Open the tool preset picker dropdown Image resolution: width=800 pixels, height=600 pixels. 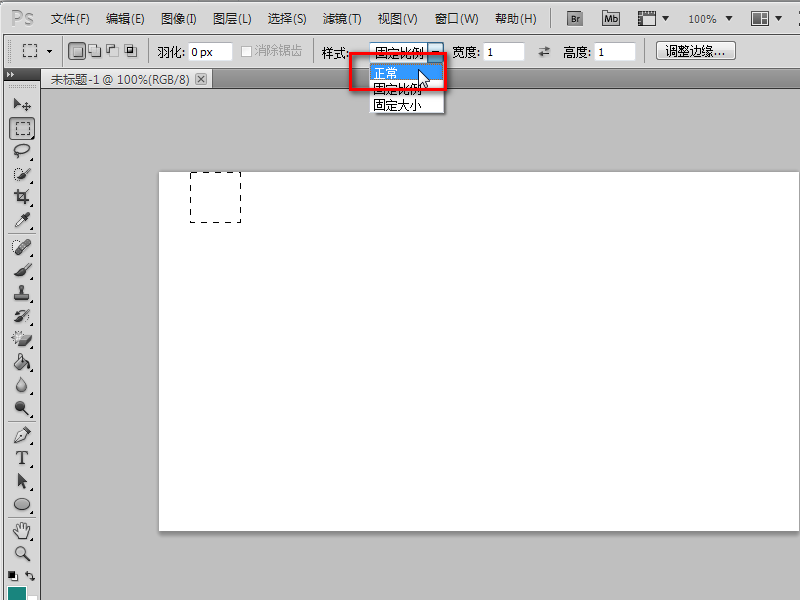click(x=49, y=52)
